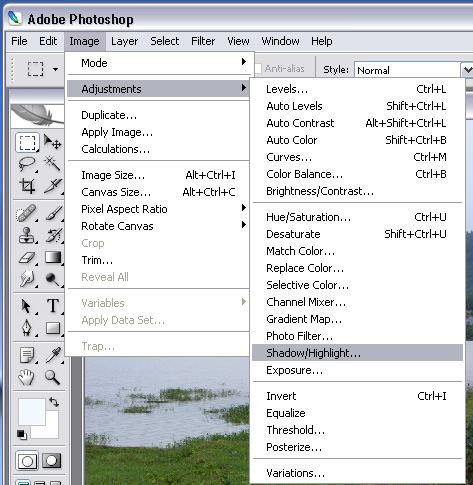Select the Dodge tool
The height and width of the screenshot is (485, 473).
point(53,279)
